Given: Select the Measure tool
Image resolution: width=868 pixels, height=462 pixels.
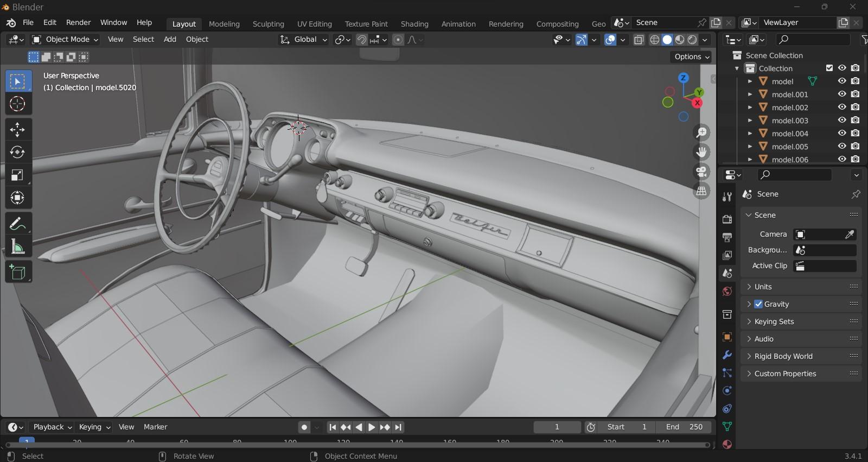Looking at the screenshot, I should tap(17, 246).
